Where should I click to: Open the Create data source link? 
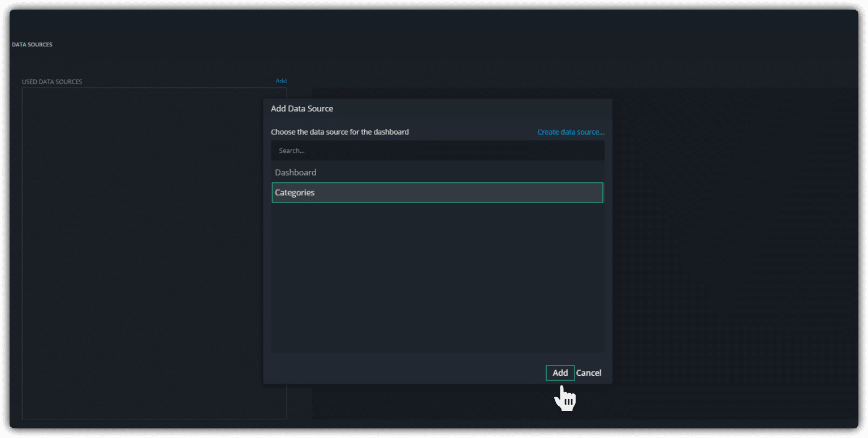tap(571, 132)
